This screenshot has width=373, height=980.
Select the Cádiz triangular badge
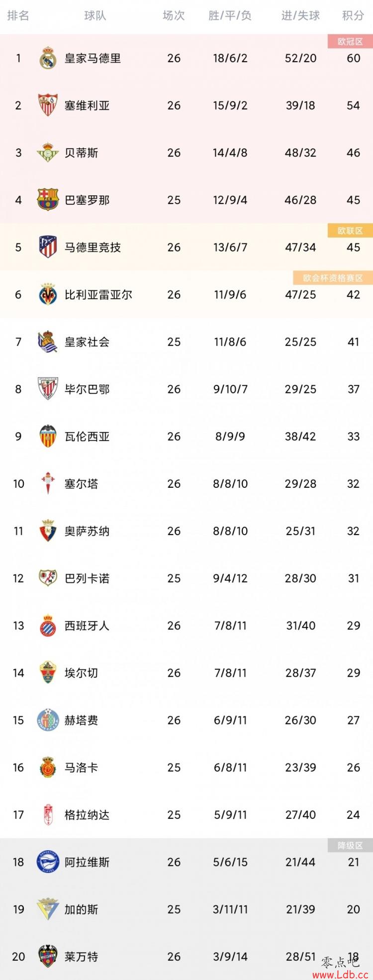[x=48, y=909]
